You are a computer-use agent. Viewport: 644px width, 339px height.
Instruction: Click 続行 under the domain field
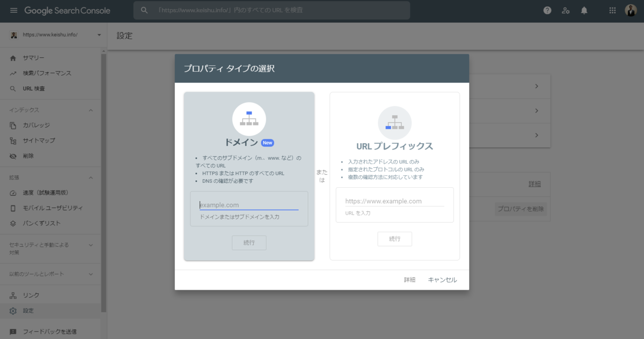click(249, 242)
